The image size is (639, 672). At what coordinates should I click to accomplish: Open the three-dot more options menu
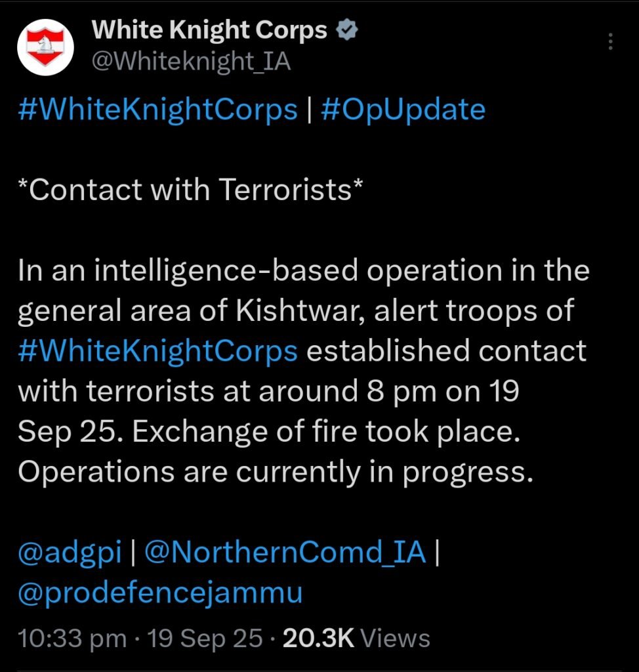click(611, 43)
